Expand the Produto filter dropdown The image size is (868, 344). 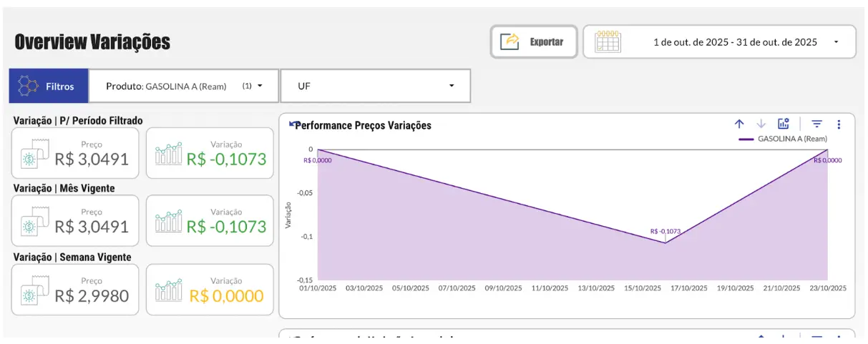click(260, 86)
